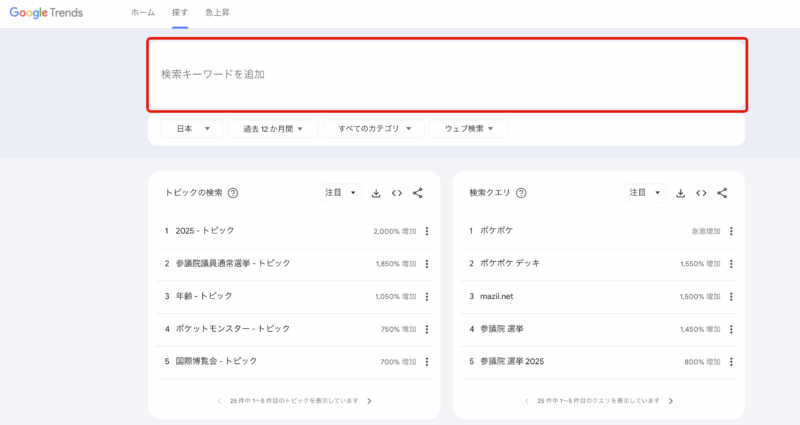The width and height of the screenshot is (800, 425).
Task: Download CSV from 検索クエリ card
Action: click(x=680, y=193)
